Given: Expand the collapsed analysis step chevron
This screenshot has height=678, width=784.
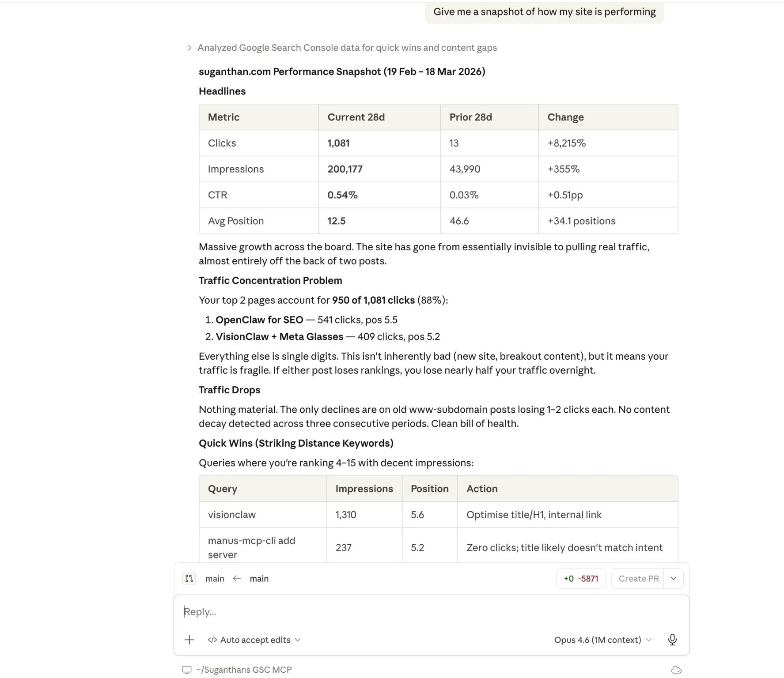Looking at the screenshot, I should tap(189, 48).
